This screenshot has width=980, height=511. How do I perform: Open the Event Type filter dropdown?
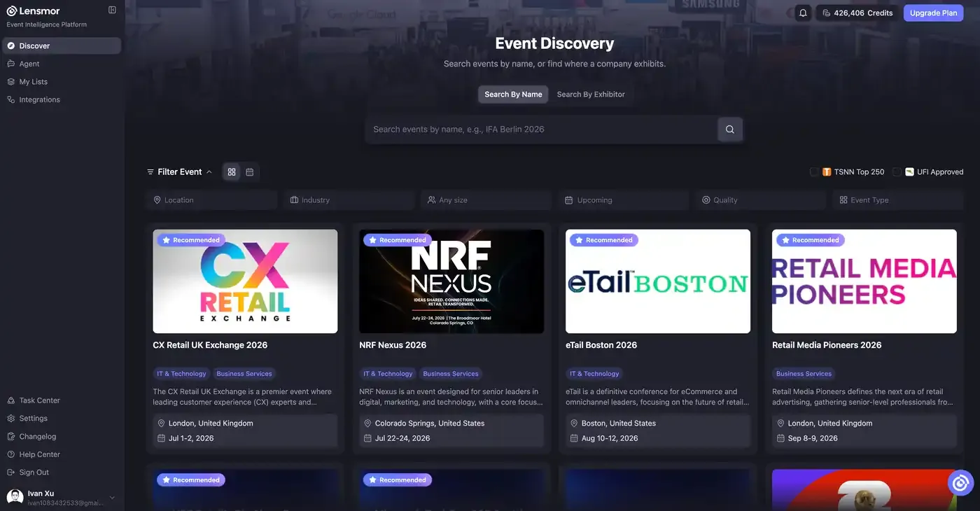[898, 200]
